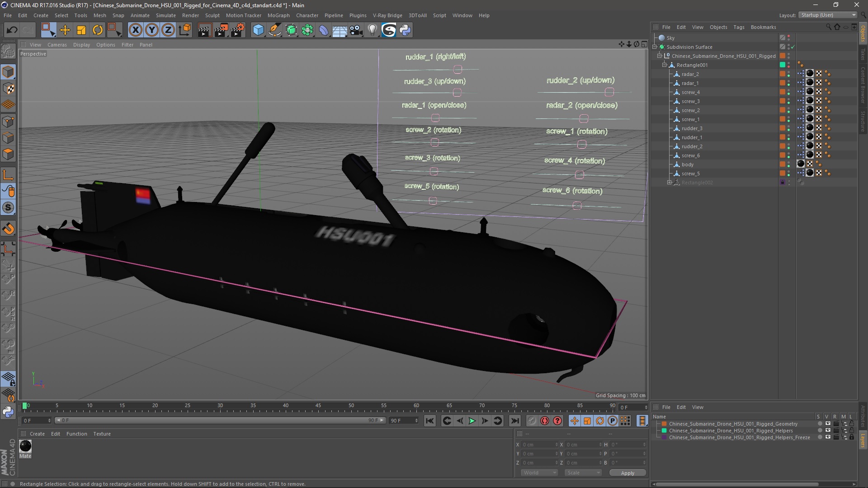The width and height of the screenshot is (868, 488).
Task: Click frame 45 on the timeline
Action: pyautogui.click(x=318, y=406)
